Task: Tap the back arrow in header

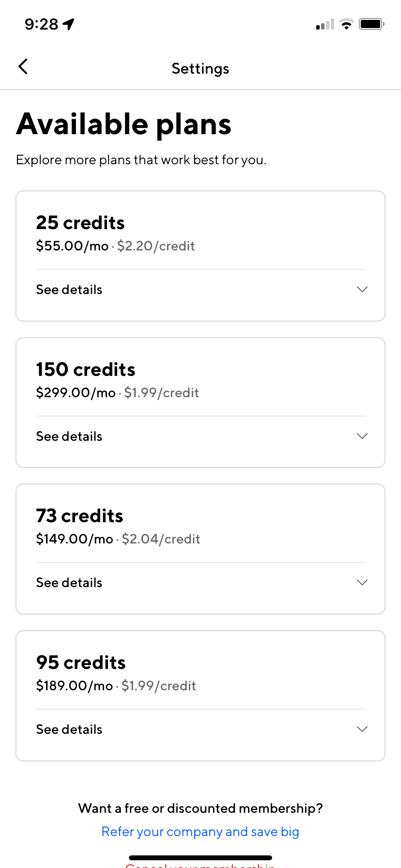Action: (x=23, y=67)
